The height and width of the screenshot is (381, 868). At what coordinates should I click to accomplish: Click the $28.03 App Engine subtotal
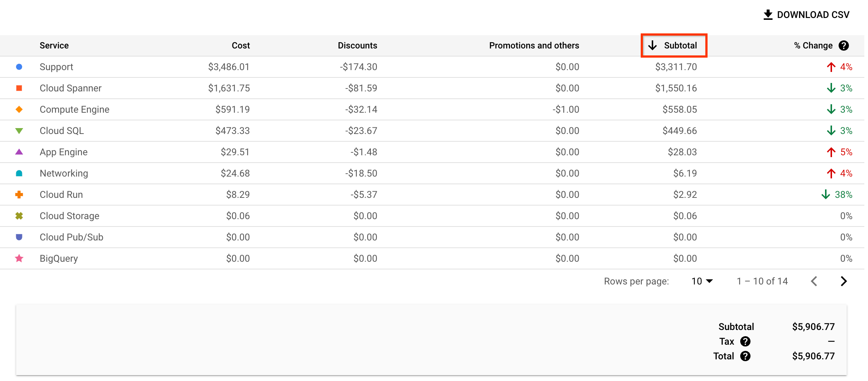tap(682, 152)
